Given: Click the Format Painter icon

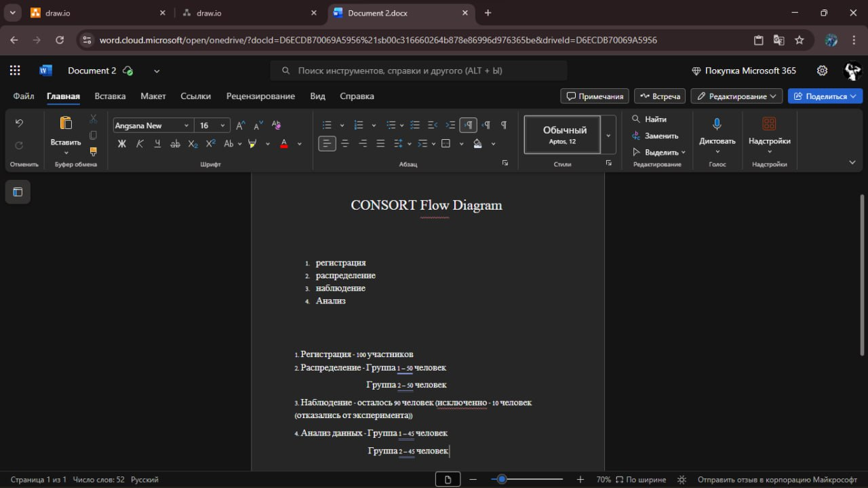Looking at the screenshot, I should [94, 151].
